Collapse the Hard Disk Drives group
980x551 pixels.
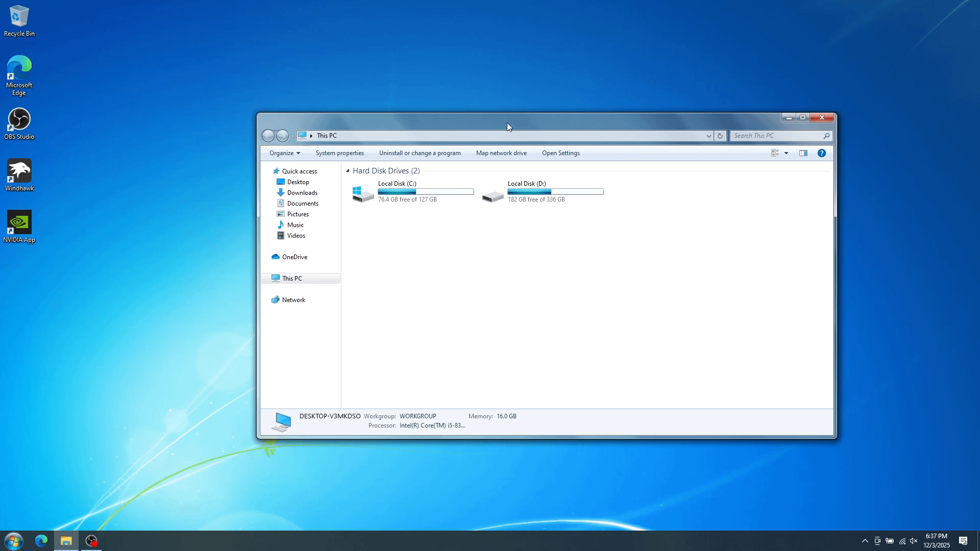[x=348, y=171]
